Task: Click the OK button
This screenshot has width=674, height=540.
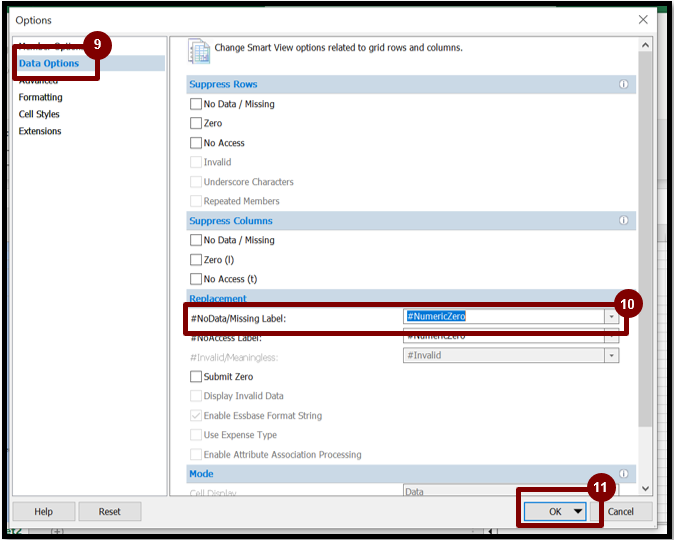Action: (x=555, y=512)
